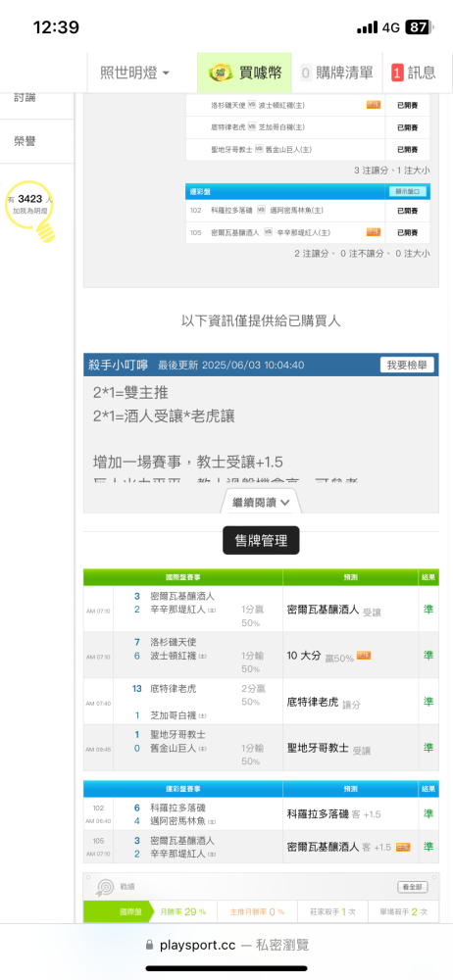Screen dimensions: 453x980
Task: Click the 加我為明燈 lightbulb icon
Action: pos(31,211)
